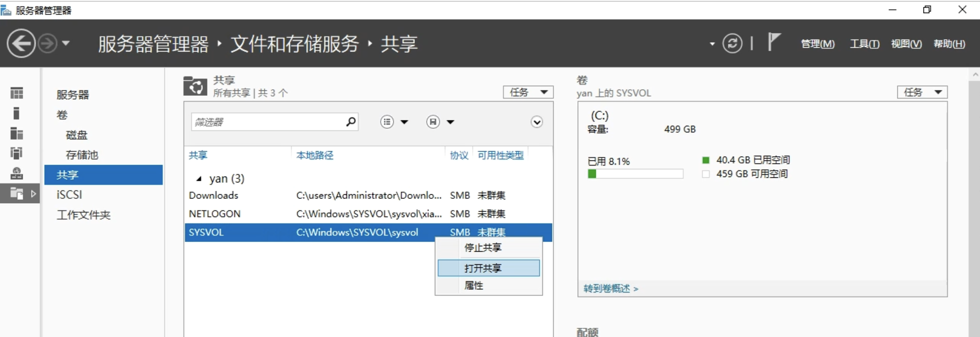Expand the filter criteria with the chevron button
Viewport: 980px width, 337px height.
click(x=536, y=122)
